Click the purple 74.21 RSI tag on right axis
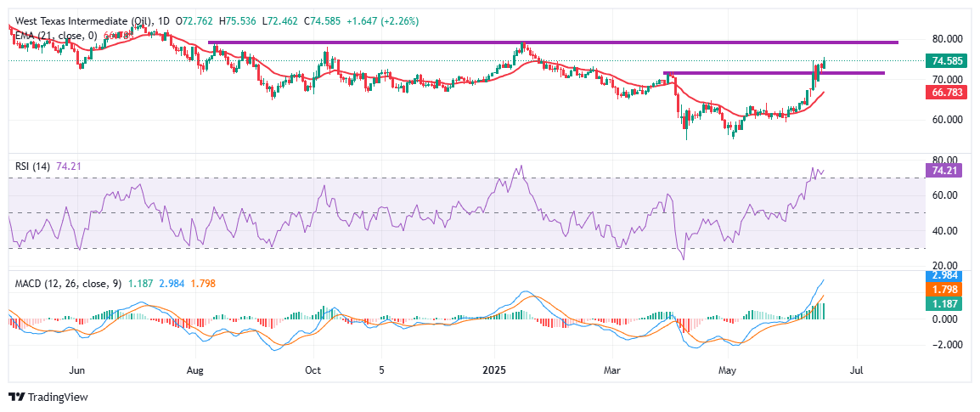Screen dimensions: 980x412 (x=946, y=171)
